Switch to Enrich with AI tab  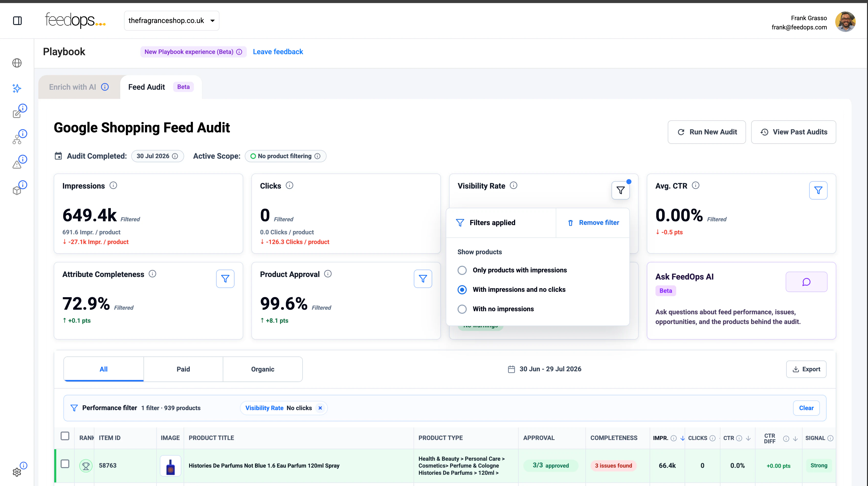pyautogui.click(x=79, y=87)
